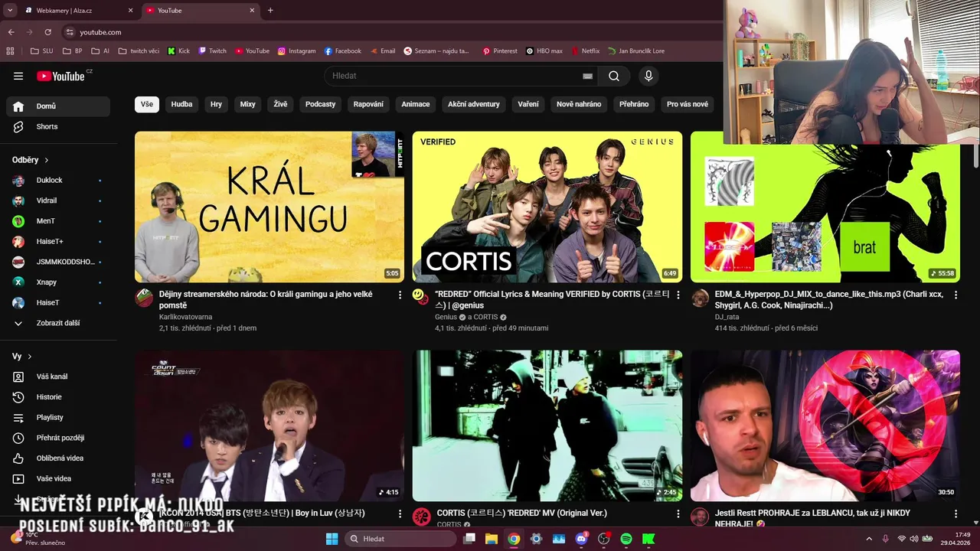This screenshot has height=551, width=980.
Task: Open the HaiseT+ subscription channel
Action: coord(58,241)
